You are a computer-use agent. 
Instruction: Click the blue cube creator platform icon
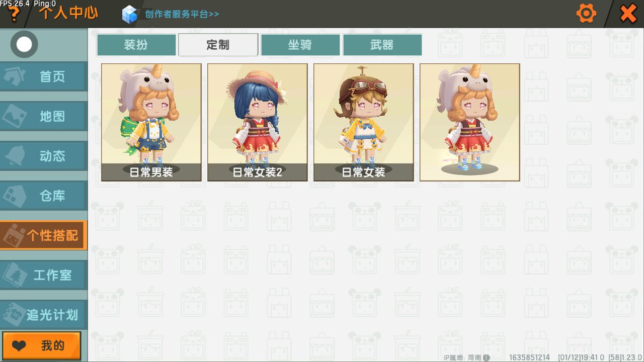[130, 14]
